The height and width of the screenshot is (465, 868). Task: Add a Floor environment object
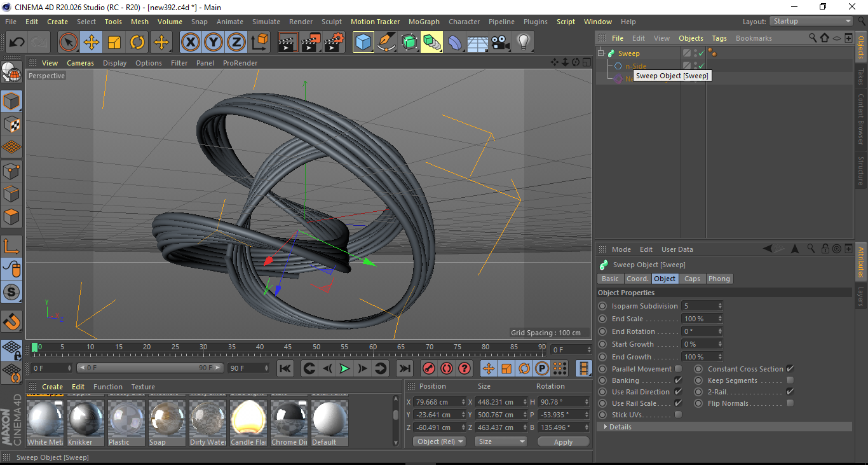(478, 43)
